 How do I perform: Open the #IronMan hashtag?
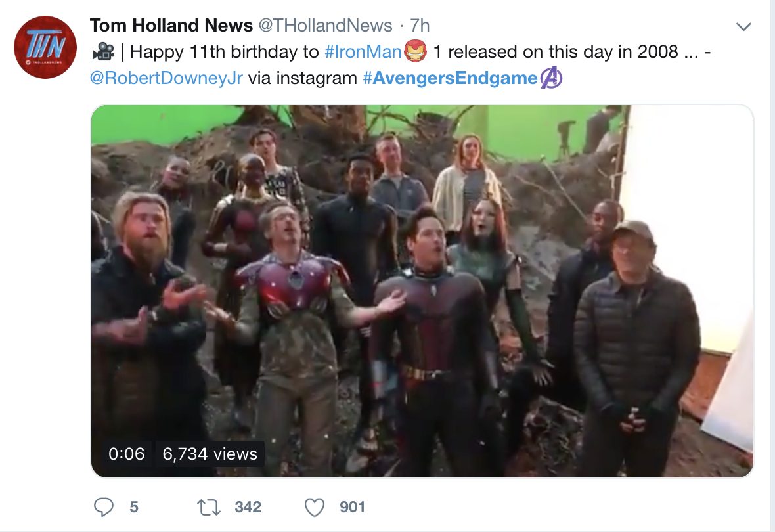pos(363,51)
